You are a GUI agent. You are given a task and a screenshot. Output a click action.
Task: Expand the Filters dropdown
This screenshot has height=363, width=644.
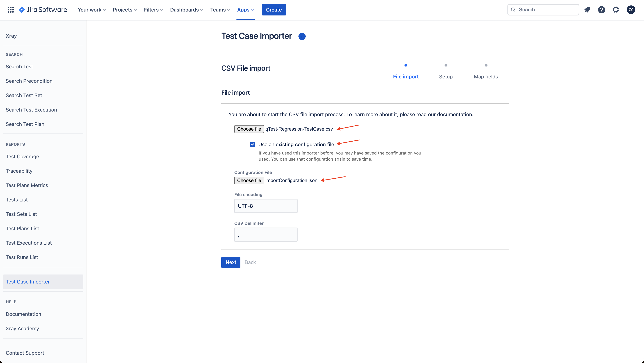click(153, 10)
